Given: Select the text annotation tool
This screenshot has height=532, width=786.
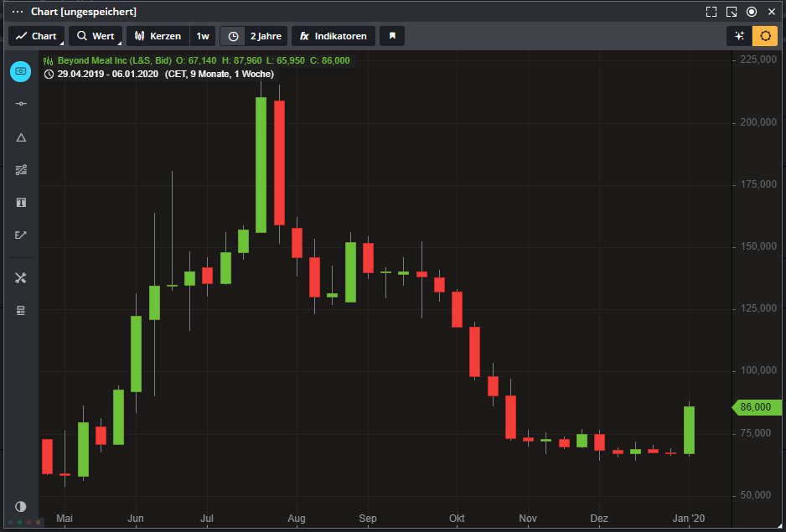Looking at the screenshot, I should (x=21, y=203).
